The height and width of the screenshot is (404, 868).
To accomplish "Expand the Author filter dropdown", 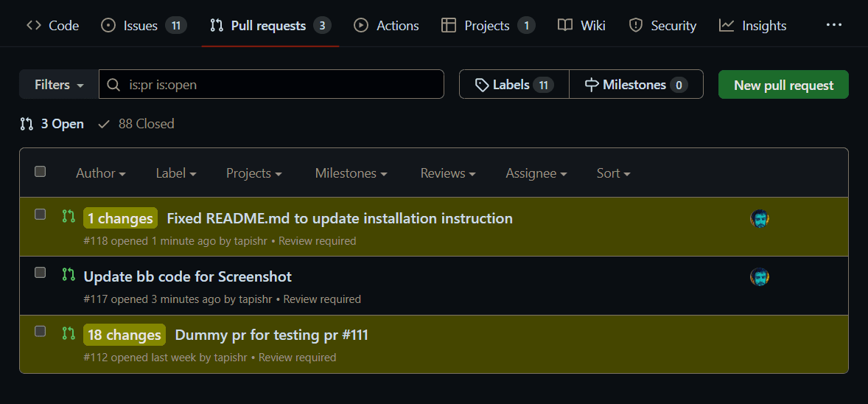I will point(100,173).
